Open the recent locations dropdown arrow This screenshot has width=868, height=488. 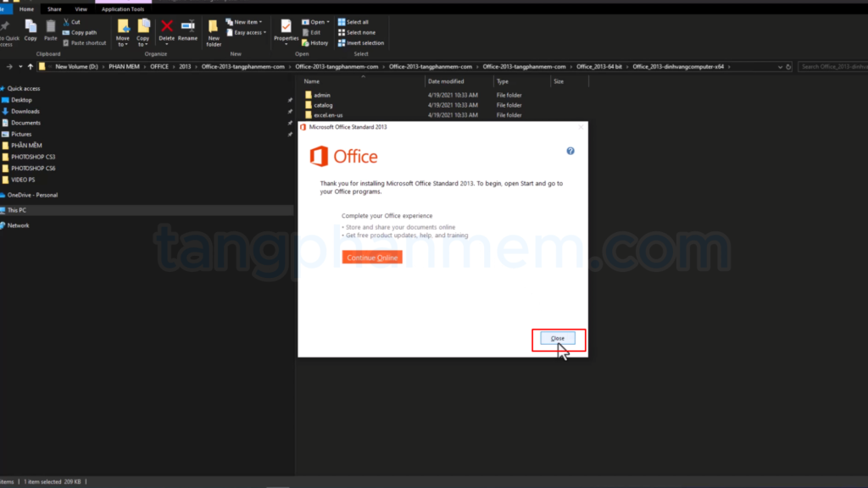tap(20, 67)
